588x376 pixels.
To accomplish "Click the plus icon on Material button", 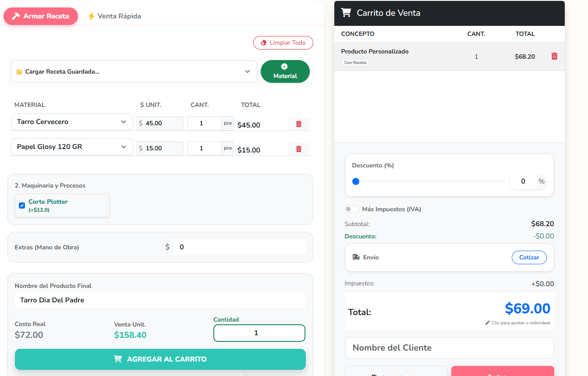I will point(284,67).
